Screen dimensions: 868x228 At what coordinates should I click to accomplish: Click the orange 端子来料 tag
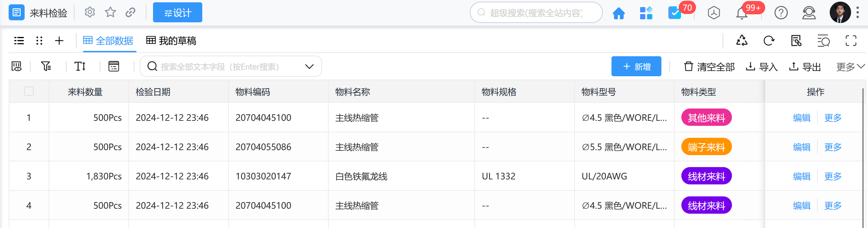tap(706, 147)
